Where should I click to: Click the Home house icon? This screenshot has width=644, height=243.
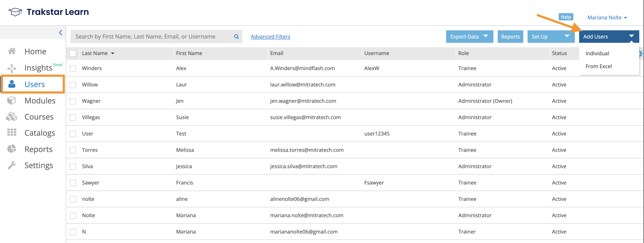pyautogui.click(x=12, y=51)
